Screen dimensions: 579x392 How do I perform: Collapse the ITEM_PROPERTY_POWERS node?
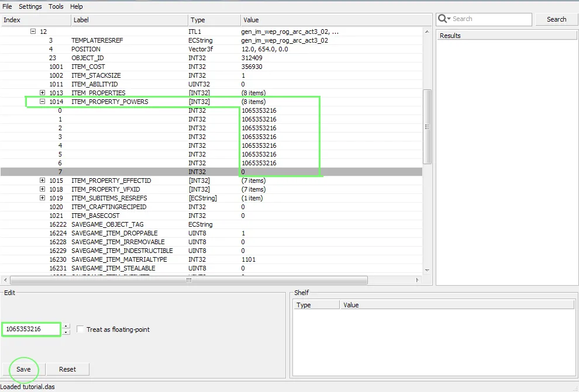(x=42, y=102)
